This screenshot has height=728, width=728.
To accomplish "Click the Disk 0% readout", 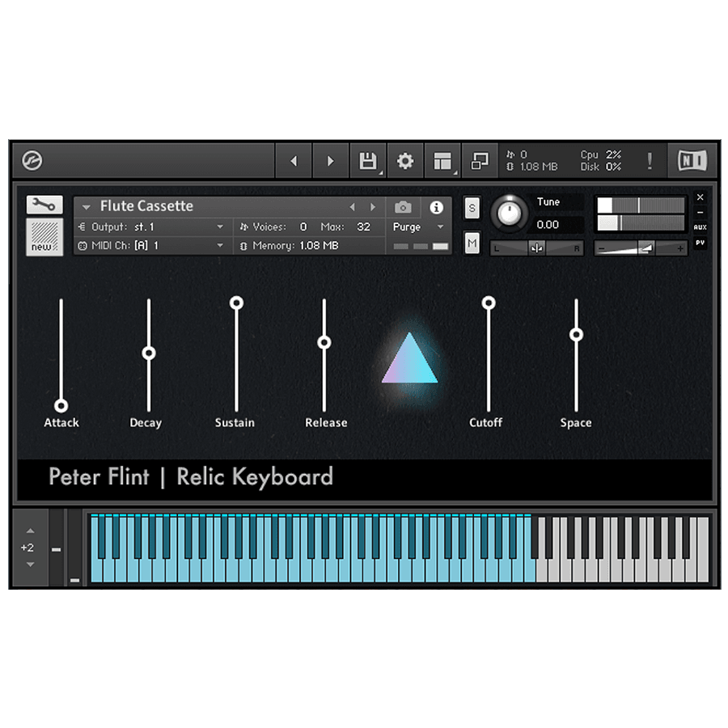I will (601, 167).
